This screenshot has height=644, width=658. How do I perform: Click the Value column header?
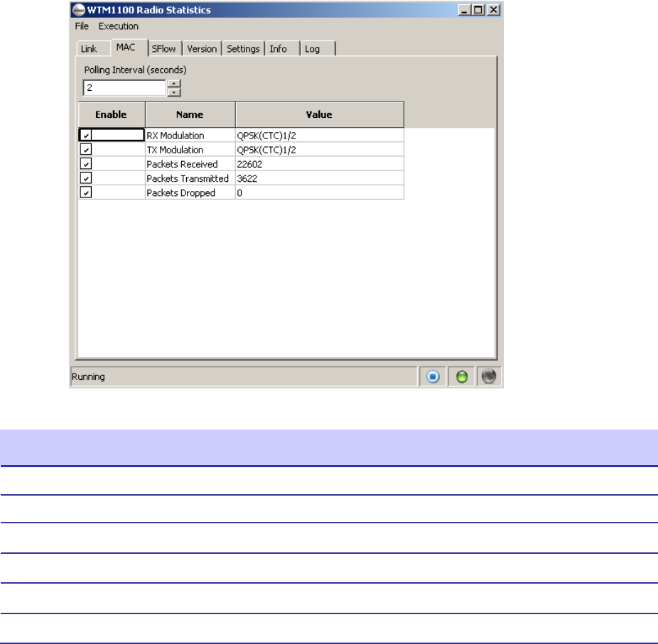click(x=319, y=114)
